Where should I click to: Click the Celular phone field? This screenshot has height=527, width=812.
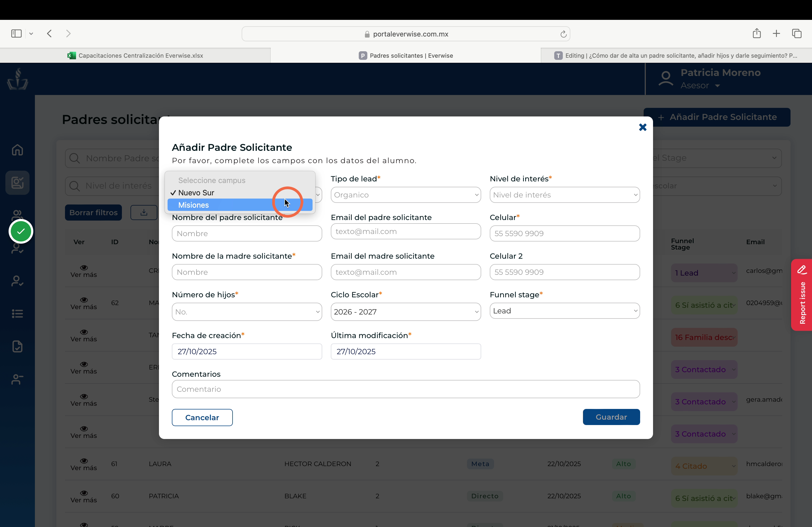[x=565, y=233]
